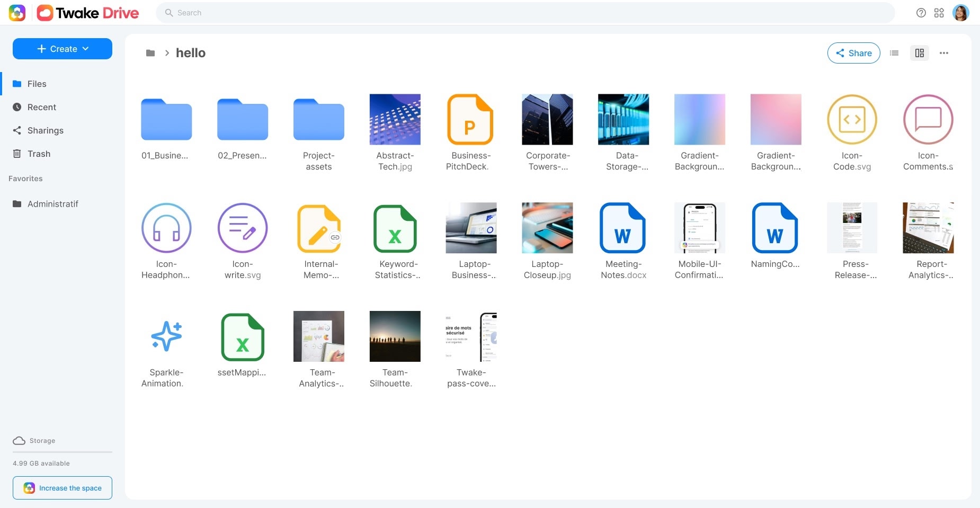Open the Business-PitchDeck file

470,120
